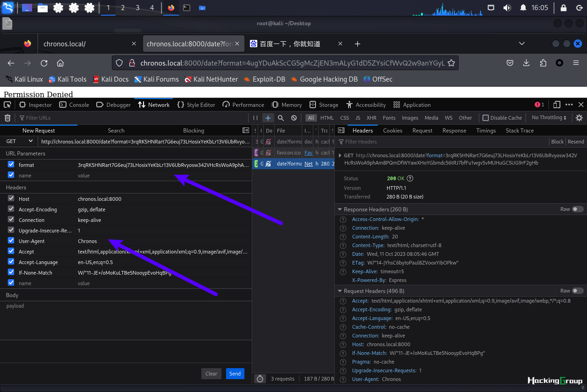Open the Console panel tab
The height and width of the screenshot is (392, 587).
[75, 105]
